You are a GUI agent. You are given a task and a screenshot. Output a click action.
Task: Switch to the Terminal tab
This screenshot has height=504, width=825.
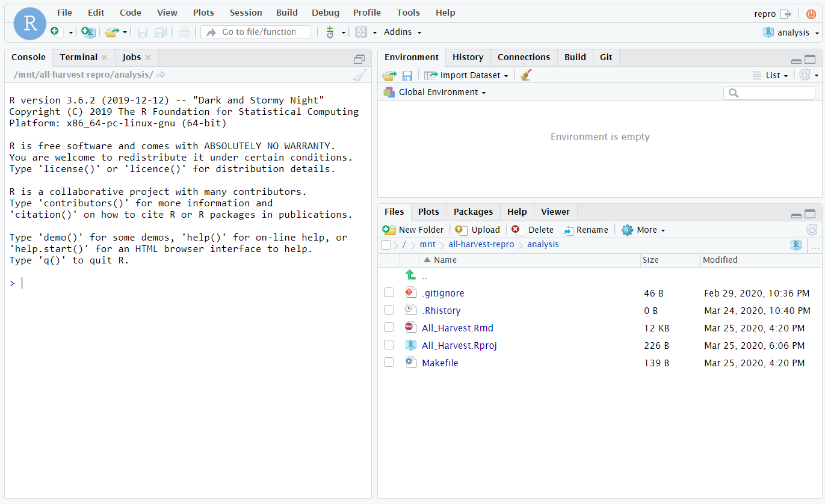(x=78, y=57)
